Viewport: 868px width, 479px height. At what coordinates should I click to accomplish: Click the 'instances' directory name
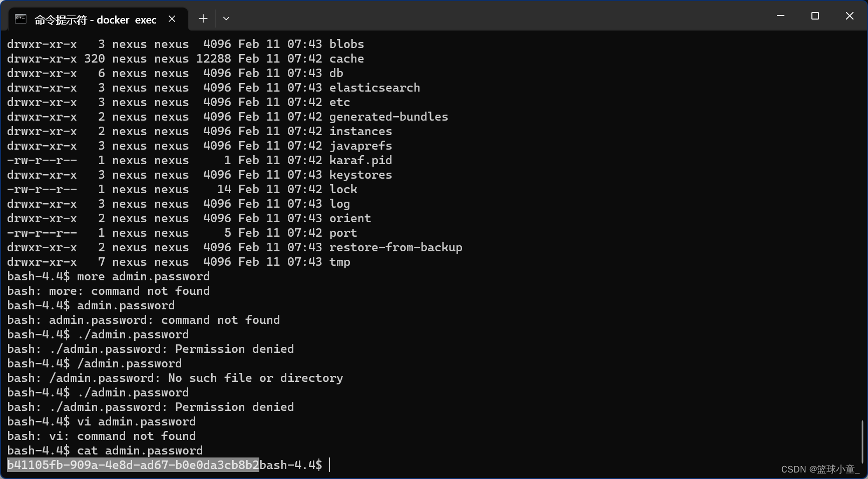pyautogui.click(x=360, y=131)
